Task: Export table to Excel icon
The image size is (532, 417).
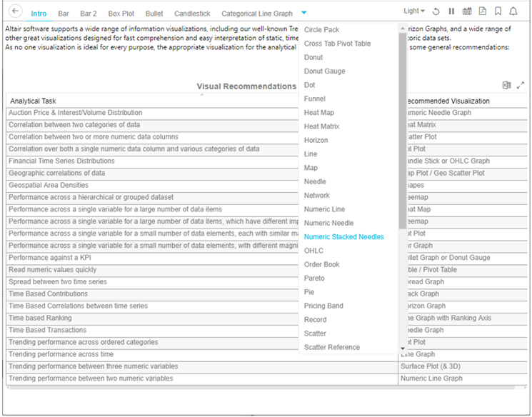Action: tap(506, 85)
